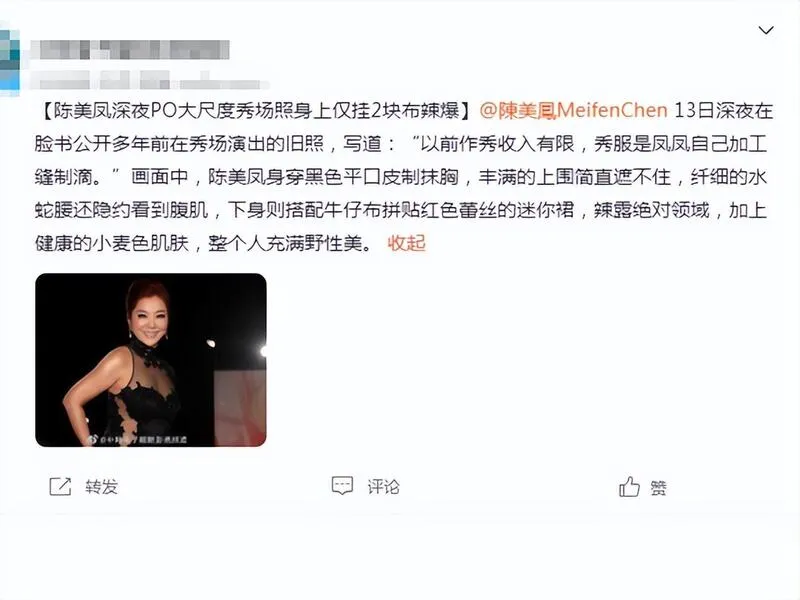Select the 转发 text label
The height and width of the screenshot is (600, 800).
coord(102,487)
